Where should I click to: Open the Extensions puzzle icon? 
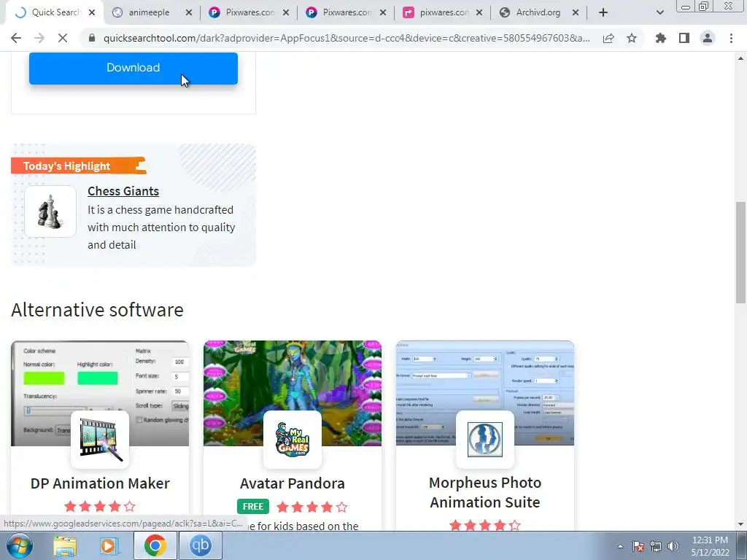click(x=661, y=38)
